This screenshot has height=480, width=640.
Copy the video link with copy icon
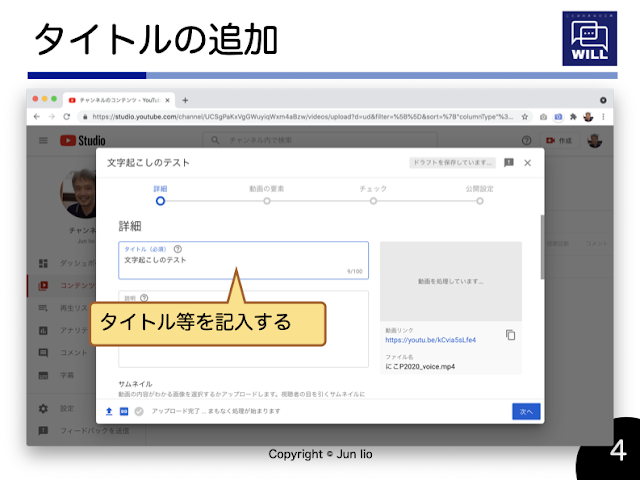[x=510, y=335]
